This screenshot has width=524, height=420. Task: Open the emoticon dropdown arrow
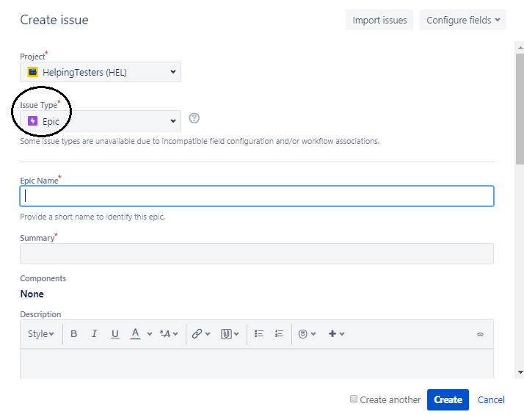313,334
